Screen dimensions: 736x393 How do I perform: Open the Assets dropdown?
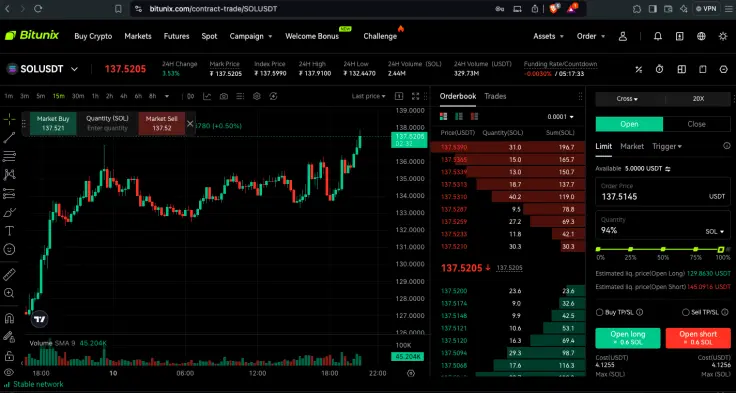click(x=548, y=37)
